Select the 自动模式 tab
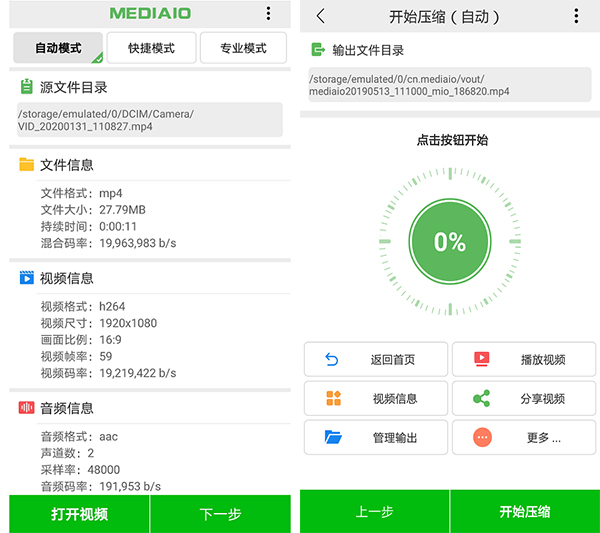 (58, 48)
